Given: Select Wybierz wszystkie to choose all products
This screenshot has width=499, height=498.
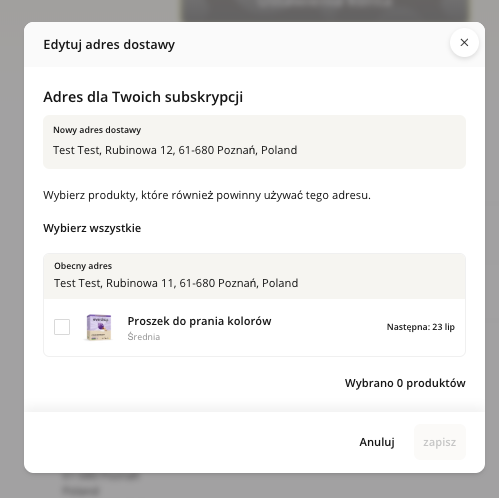Looking at the screenshot, I should pos(92,228).
